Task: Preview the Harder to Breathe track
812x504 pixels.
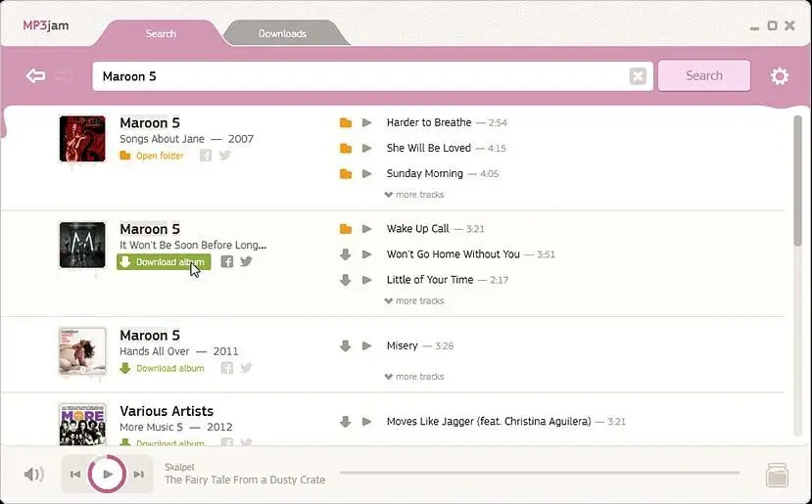Action: pyautogui.click(x=366, y=122)
